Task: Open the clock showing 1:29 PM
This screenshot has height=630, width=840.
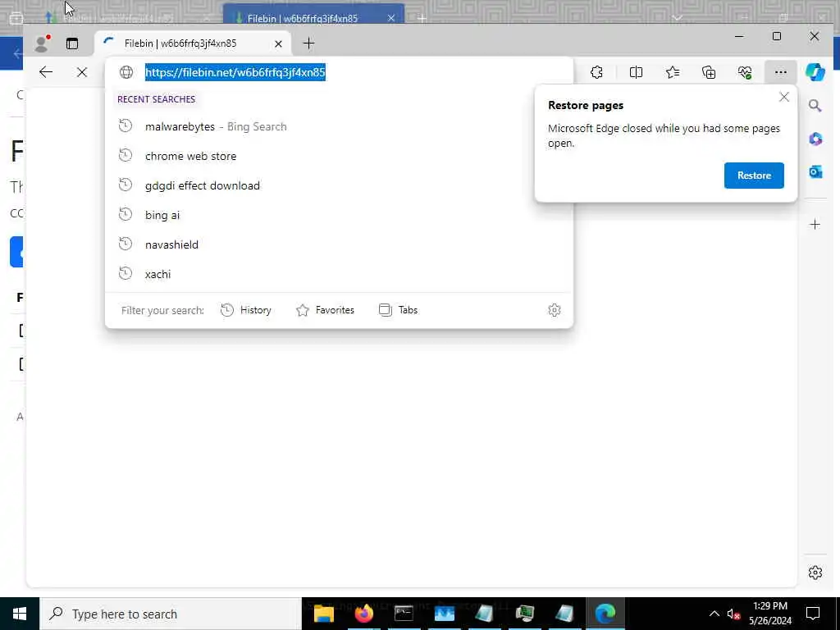Action: point(769,614)
